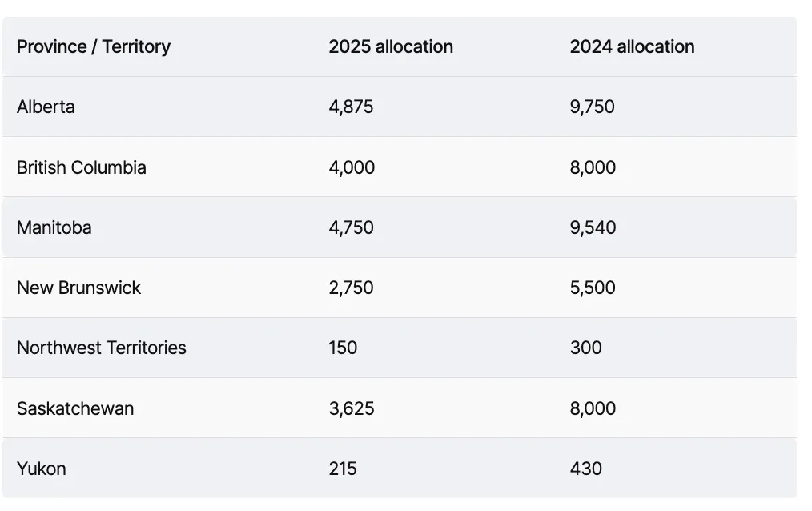
Task: Click New Brunswick's 2024 value 5,500
Action: 593,288
